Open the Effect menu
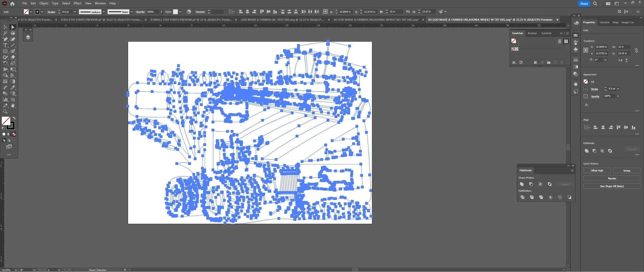The width and height of the screenshot is (644, 272). pyautogui.click(x=77, y=3)
